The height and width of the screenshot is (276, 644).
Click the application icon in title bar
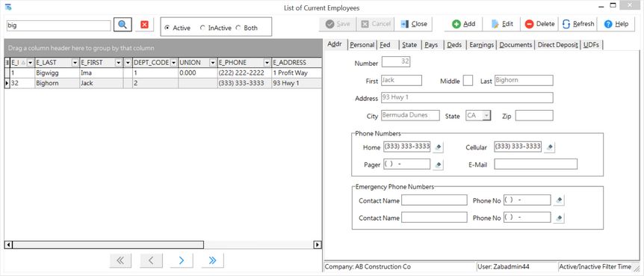7,7
